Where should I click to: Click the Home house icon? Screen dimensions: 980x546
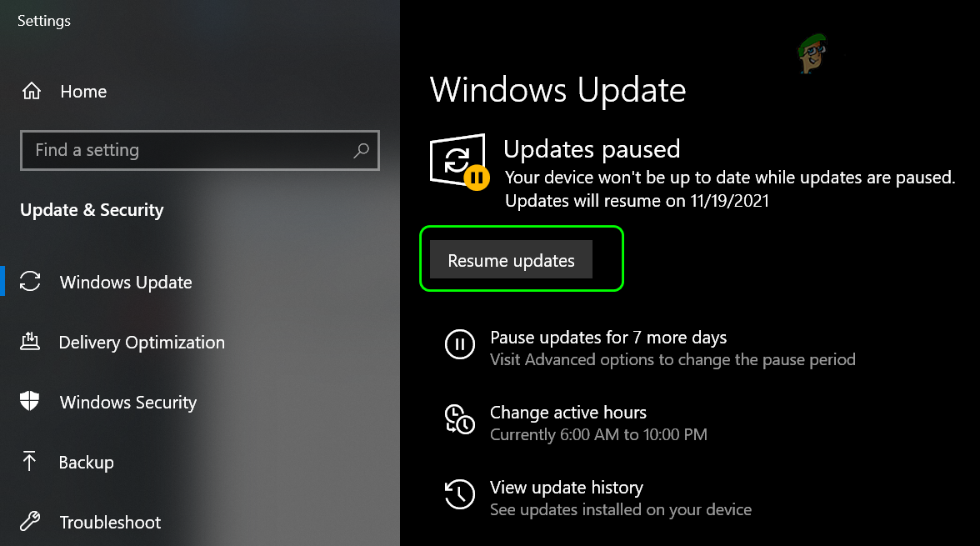[x=32, y=92]
